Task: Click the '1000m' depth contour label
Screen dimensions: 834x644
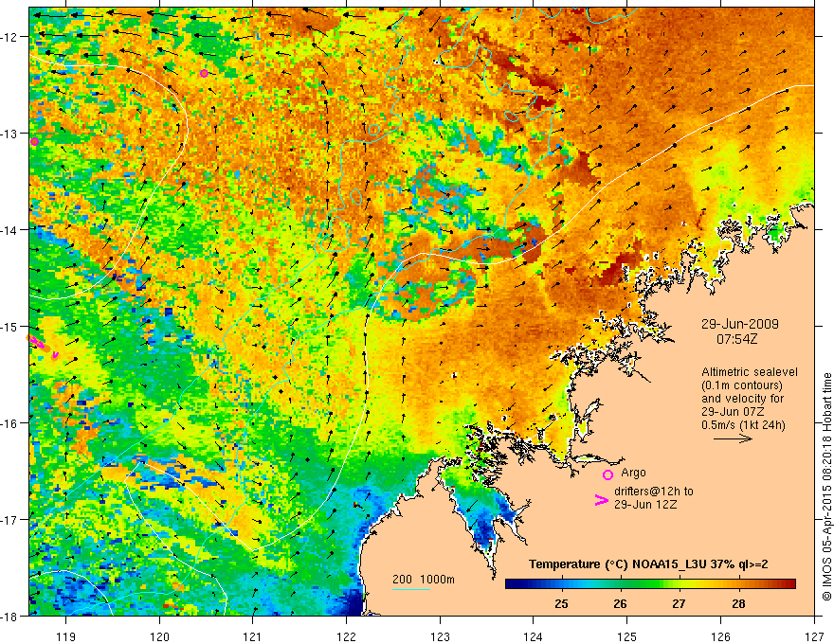Action: pyautogui.click(x=437, y=580)
